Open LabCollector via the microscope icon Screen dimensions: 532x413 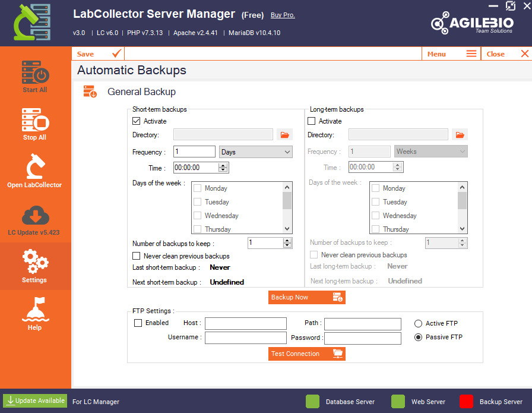tap(35, 166)
